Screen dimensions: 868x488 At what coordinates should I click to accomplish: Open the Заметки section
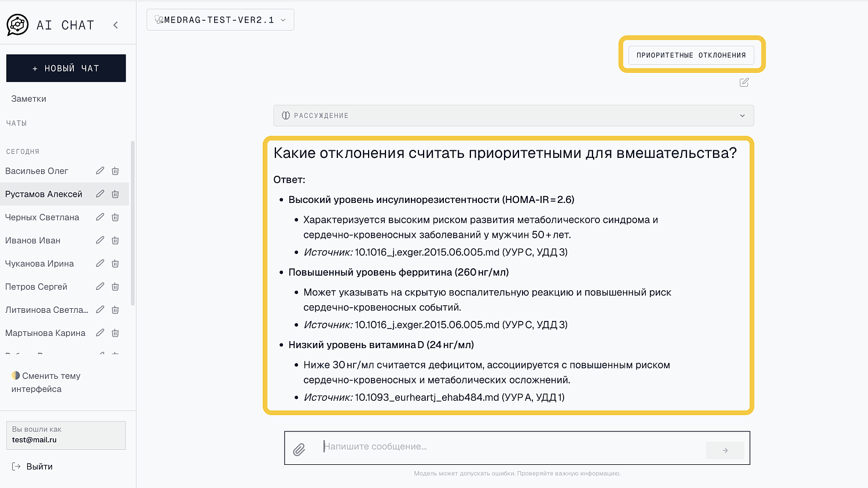point(29,99)
